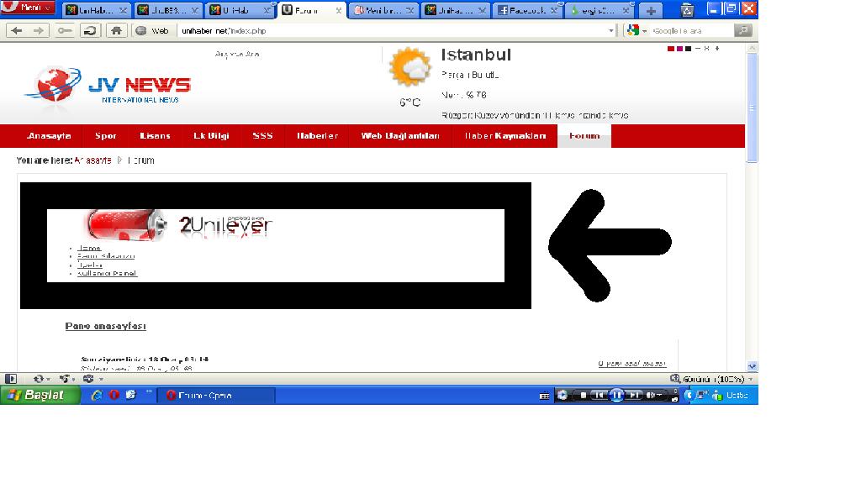The image size is (861, 504).
Task: Open Anasayfa in the red navigation bar
Action: click(49, 136)
